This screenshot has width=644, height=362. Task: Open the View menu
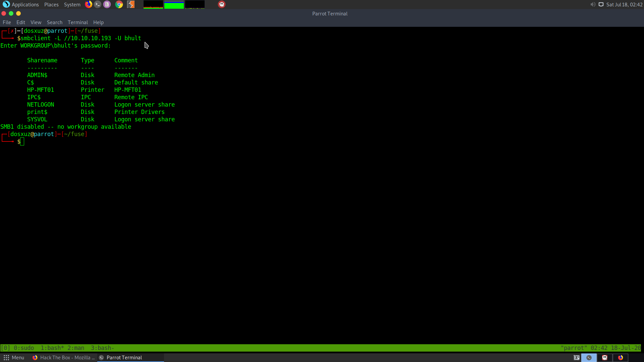pos(36,22)
